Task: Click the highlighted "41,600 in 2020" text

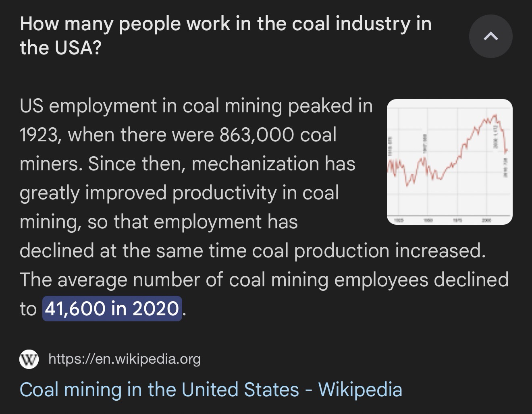Action: coord(112,309)
